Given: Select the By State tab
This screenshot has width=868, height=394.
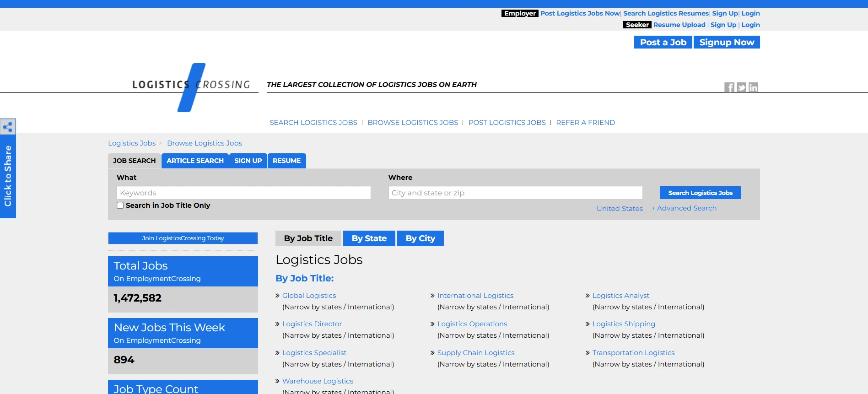Looking at the screenshot, I should (x=369, y=238).
